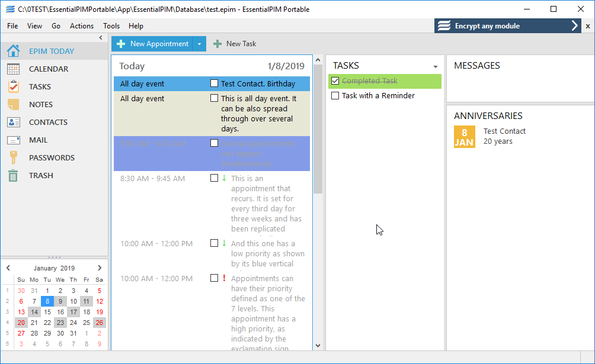Image resolution: width=595 pixels, height=364 pixels.
Task: Click the 1/8/2019 date text
Action: (x=286, y=66)
